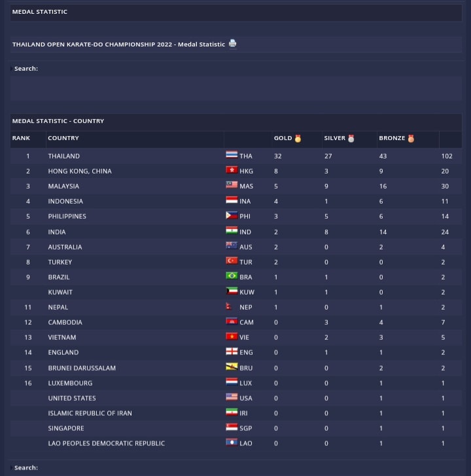Click the Brazil flag icon
Viewport: 471px width, 476px height.
coord(232,276)
